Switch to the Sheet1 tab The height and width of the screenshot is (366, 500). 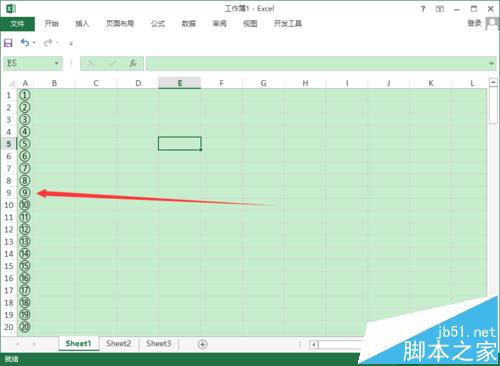click(78, 344)
